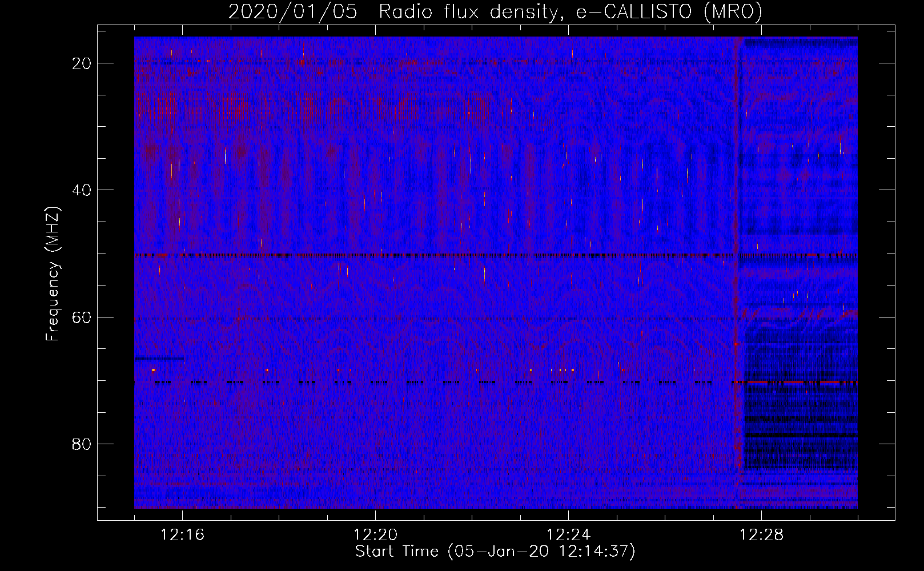Click the 'Start Time (05-Jan-20 12:14:37)' label
This screenshot has width=924, height=571.
tap(495, 552)
